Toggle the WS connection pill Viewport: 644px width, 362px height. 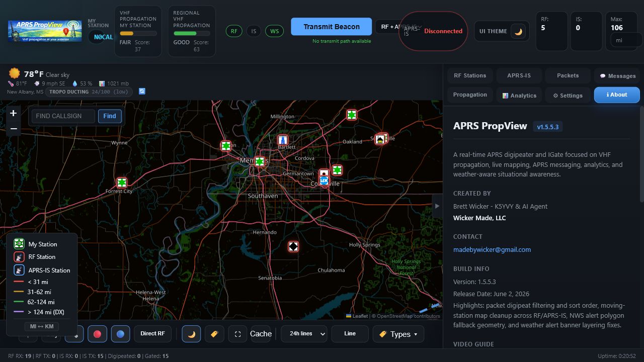coord(274,31)
